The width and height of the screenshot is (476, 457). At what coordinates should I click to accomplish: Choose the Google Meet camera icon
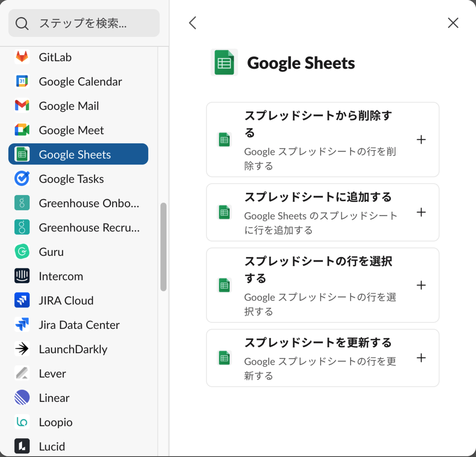(22, 130)
